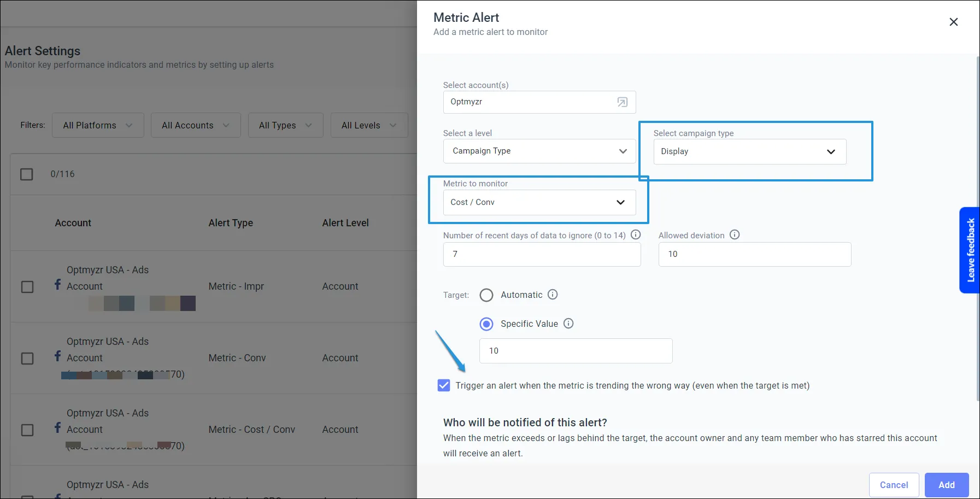Screen dimensions: 980x499
Task: Click info icon beside Allowed deviation
Action: [735, 234]
